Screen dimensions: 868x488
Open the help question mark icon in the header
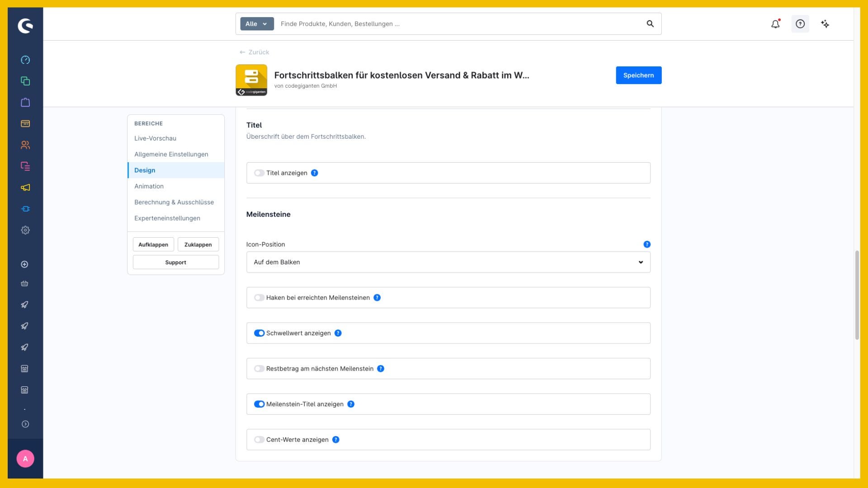coord(800,24)
